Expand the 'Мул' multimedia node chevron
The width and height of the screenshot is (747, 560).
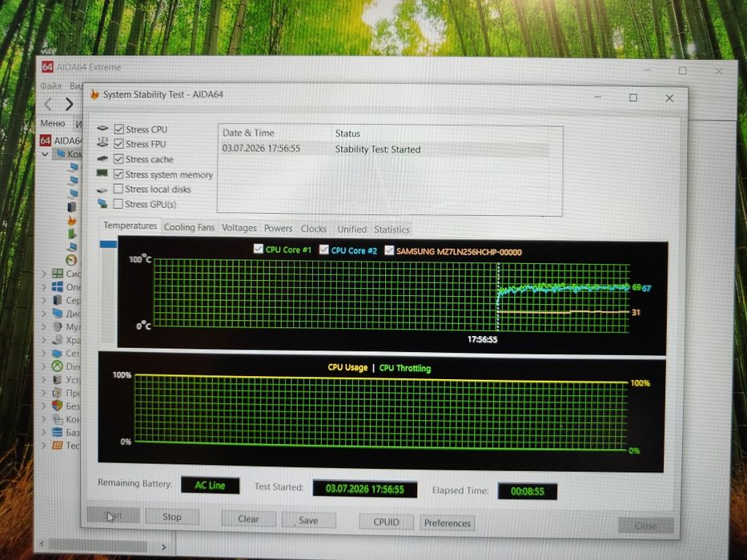(44, 327)
